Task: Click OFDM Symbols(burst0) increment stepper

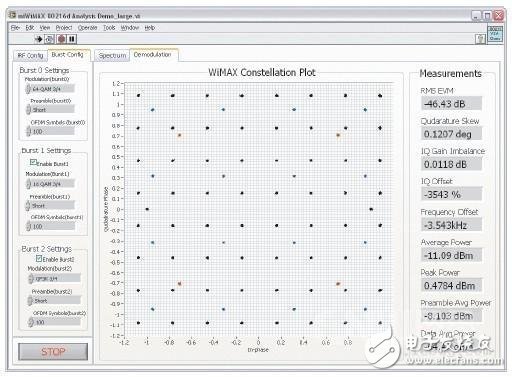Action: (29, 129)
